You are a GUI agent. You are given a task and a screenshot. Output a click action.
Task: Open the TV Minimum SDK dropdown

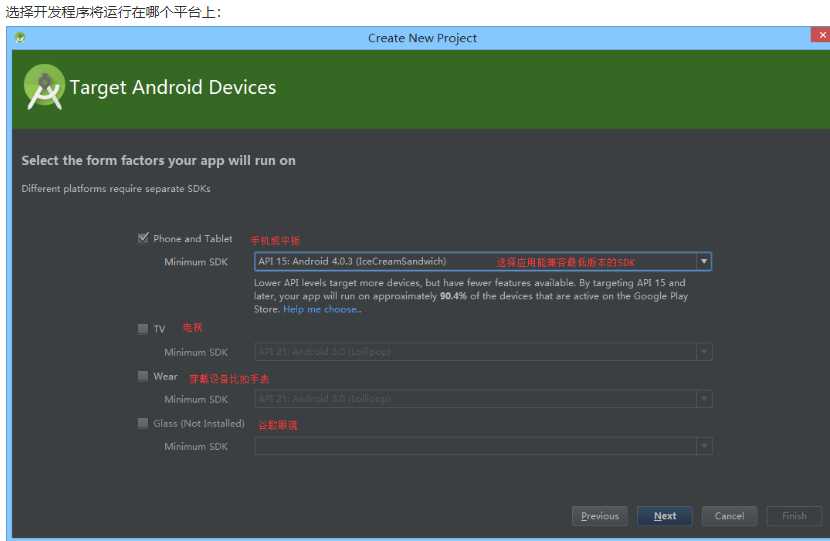click(483, 352)
